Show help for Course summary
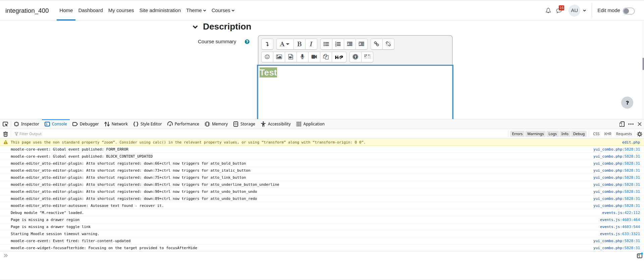Screen dimensions: 644x280 pyautogui.click(x=247, y=42)
